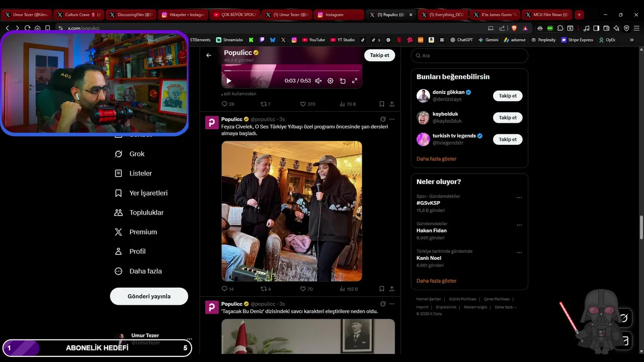Open the Hakan Fidan trending topic
This screenshot has height=362, width=644.
(432, 230)
